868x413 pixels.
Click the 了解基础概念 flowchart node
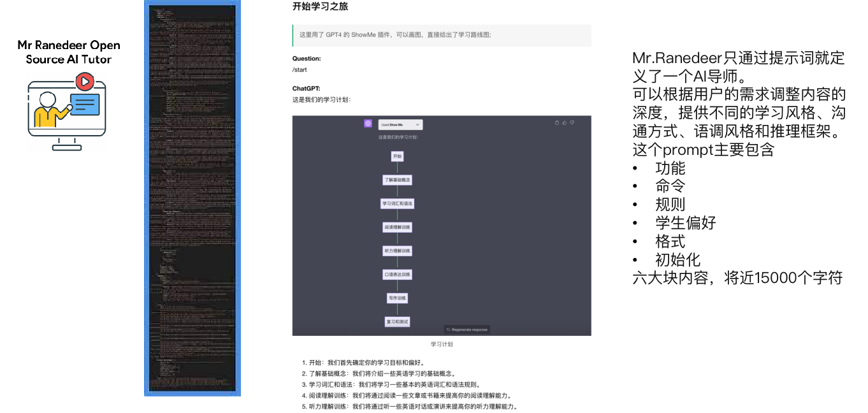point(397,180)
